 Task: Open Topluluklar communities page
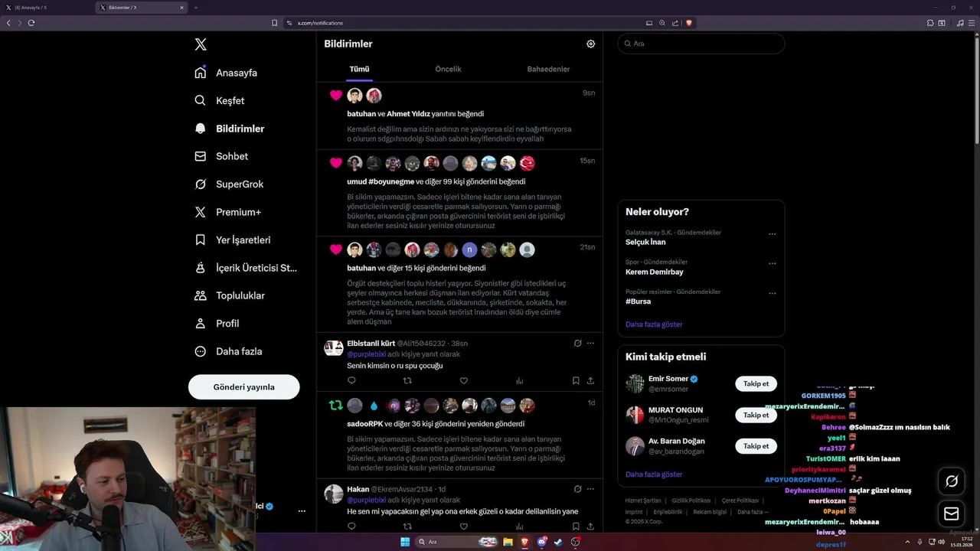(230, 295)
